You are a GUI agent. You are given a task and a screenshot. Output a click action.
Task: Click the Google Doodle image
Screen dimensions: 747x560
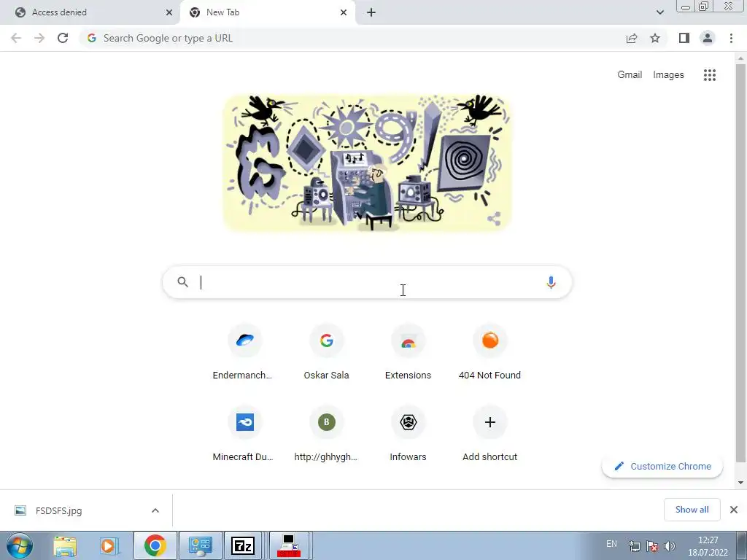point(367,163)
